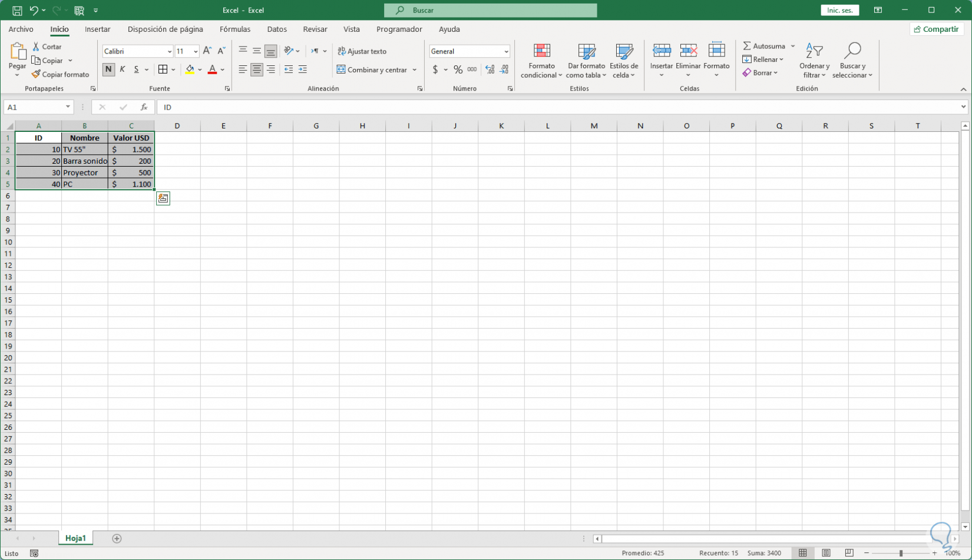Click the Quick Analysis icon below the table

[x=163, y=198]
